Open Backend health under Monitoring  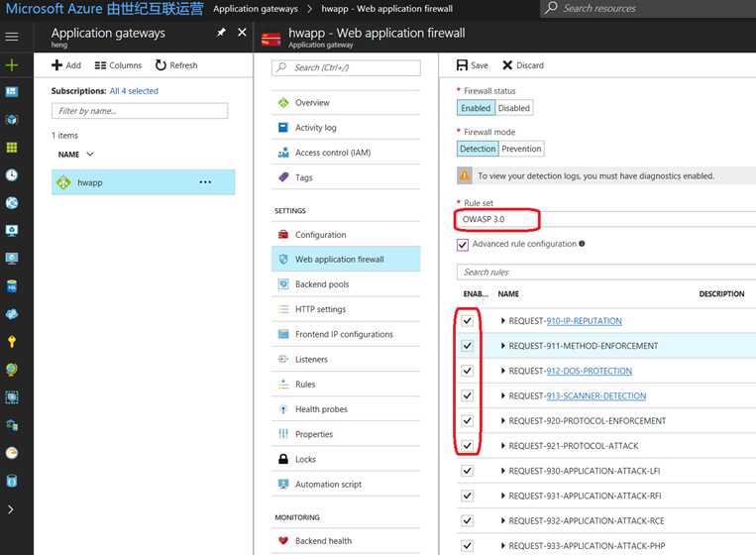coord(346,541)
